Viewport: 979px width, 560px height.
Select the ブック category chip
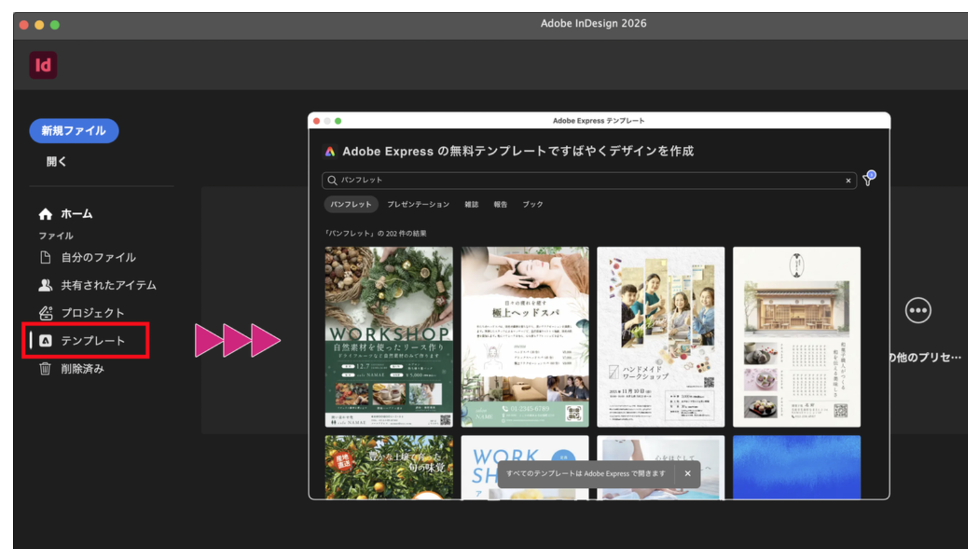(x=532, y=204)
